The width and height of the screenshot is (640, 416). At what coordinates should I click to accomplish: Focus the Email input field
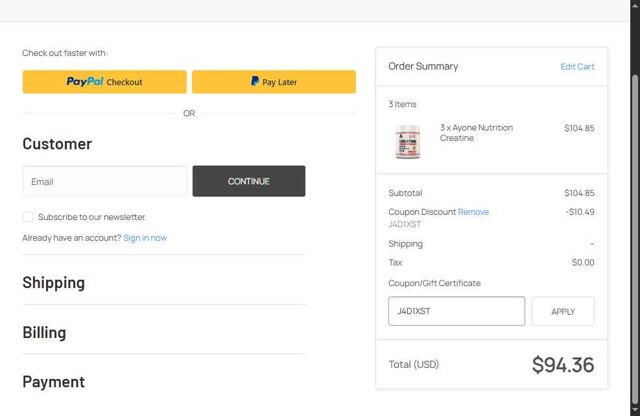[x=105, y=181]
